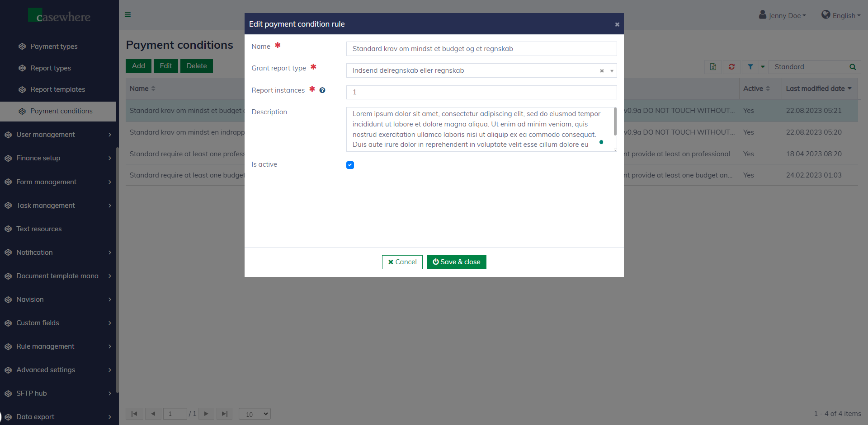Screen dimensions: 868x425
Task: Click the Excel export icon
Action: (713, 67)
